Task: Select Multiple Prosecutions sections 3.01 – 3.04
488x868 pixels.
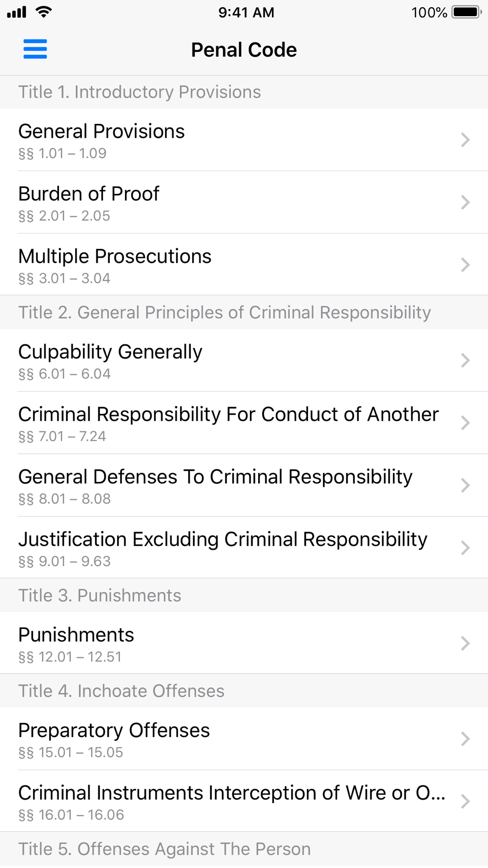Action: click(x=244, y=265)
